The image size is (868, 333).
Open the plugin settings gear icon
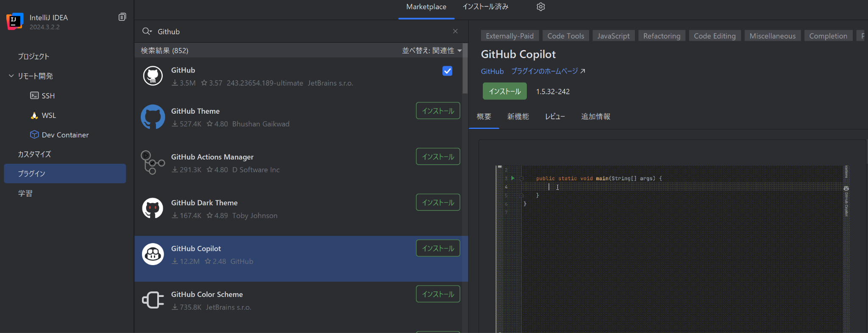click(x=540, y=7)
